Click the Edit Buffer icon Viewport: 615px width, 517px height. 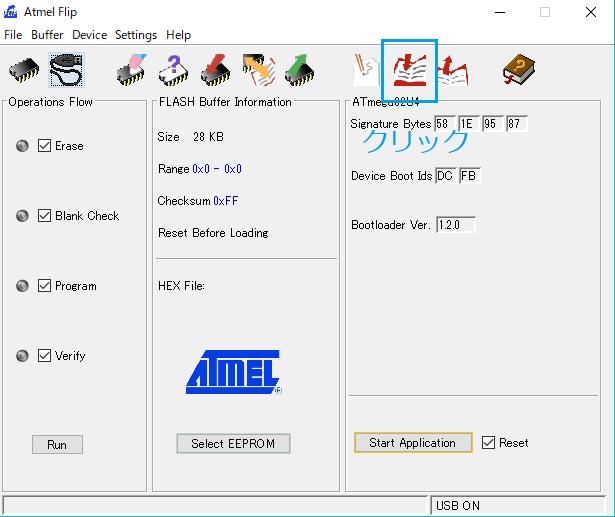click(366, 70)
